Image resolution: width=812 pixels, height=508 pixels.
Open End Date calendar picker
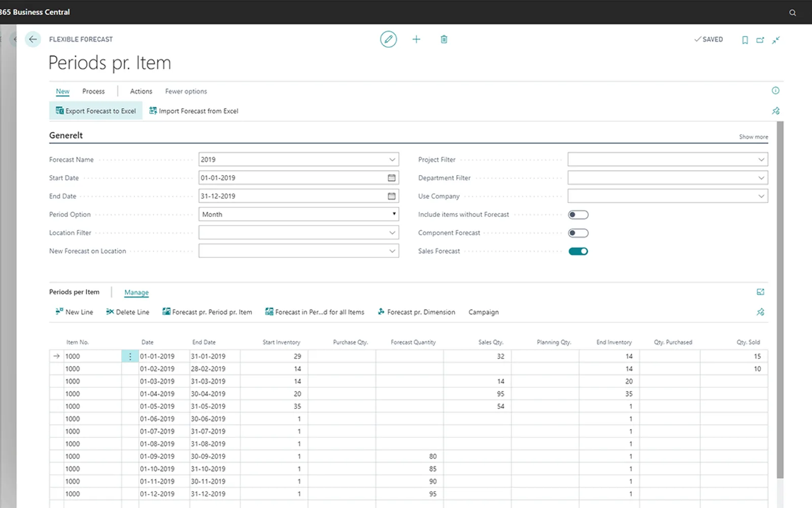[392, 196]
